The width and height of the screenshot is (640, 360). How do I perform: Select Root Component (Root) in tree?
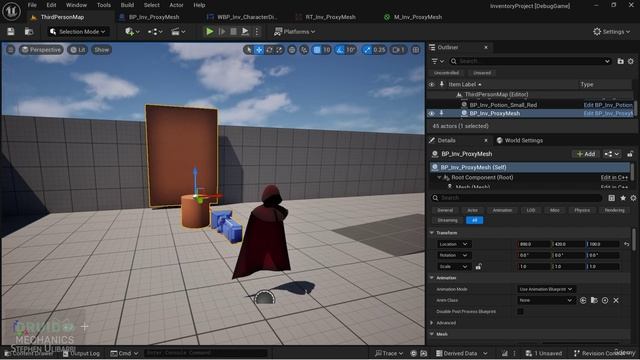point(482,178)
